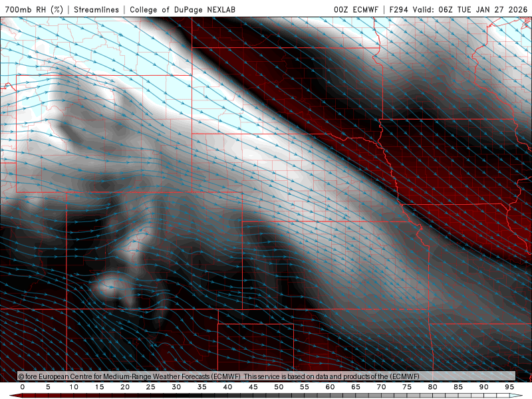The width and height of the screenshot is (532, 399).
Task: Select the '50' colorbar scale label
Action: click(279, 387)
